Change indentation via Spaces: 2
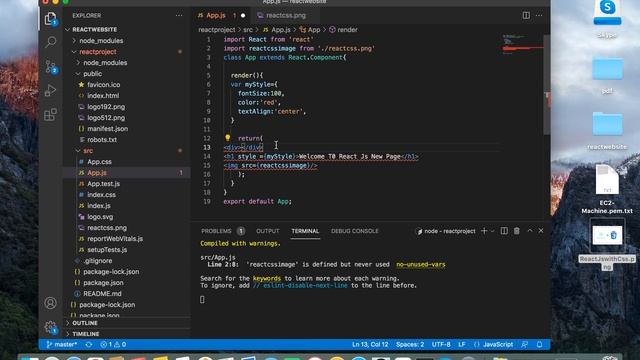This screenshot has width=640, height=360. pos(410,344)
